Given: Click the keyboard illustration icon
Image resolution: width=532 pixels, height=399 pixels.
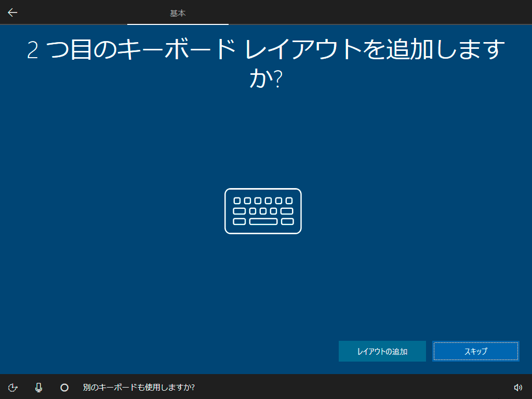Looking at the screenshot, I should [263, 211].
